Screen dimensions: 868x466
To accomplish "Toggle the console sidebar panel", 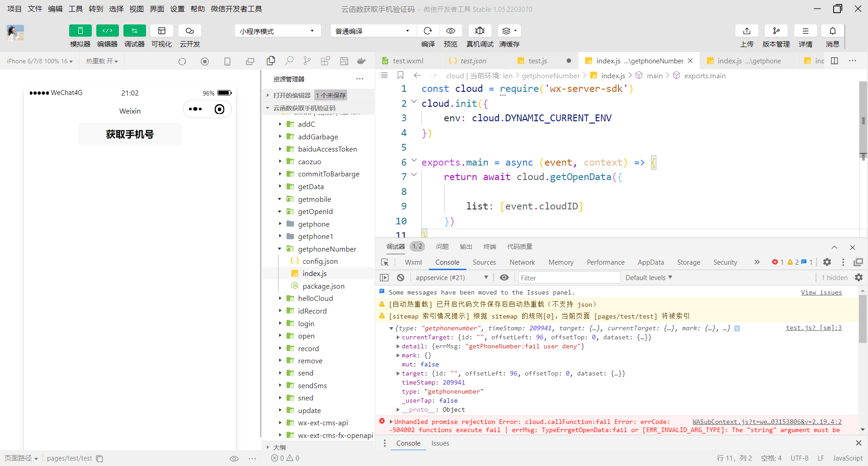I will 384,277.
